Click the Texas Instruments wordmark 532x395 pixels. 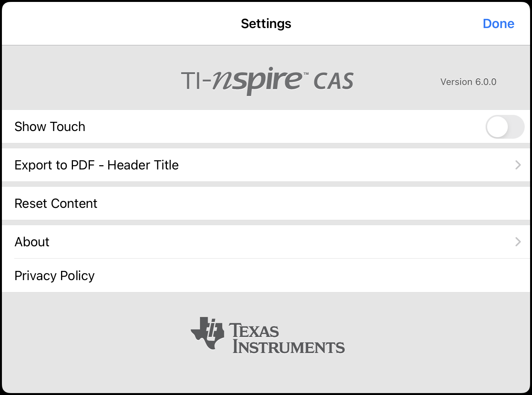pyautogui.click(x=288, y=339)
